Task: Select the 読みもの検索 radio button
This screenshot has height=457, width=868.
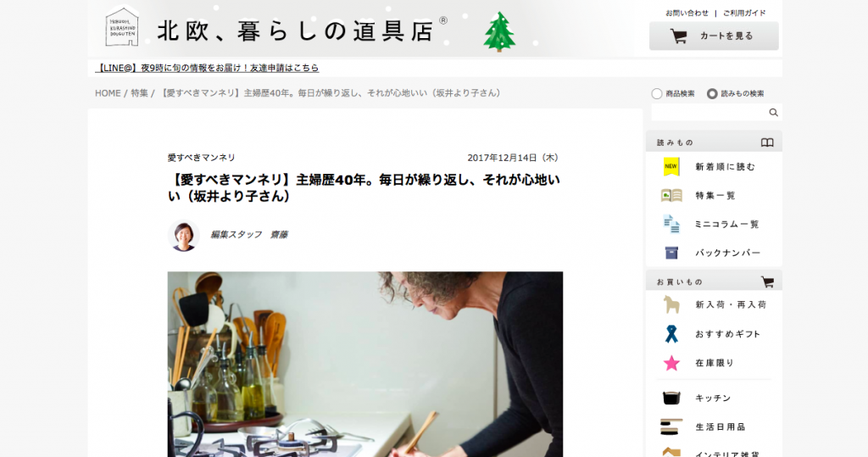Action: tap(712, 93)
